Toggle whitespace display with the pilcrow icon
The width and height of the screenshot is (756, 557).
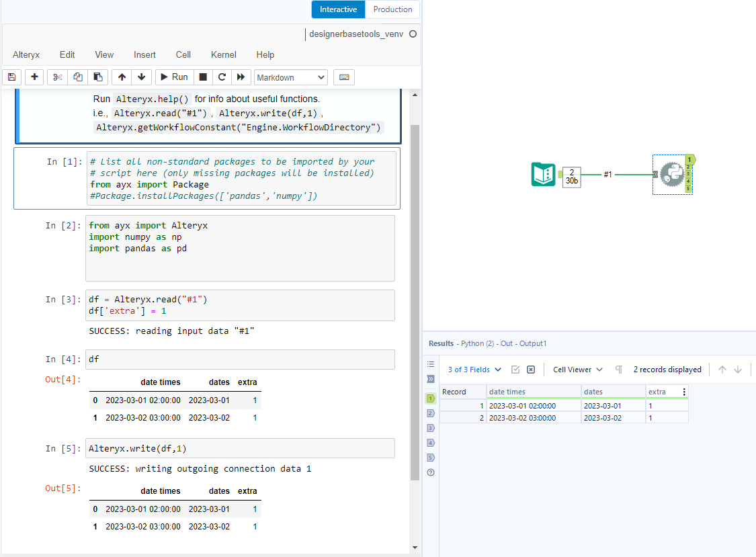[x=618, y=370]
